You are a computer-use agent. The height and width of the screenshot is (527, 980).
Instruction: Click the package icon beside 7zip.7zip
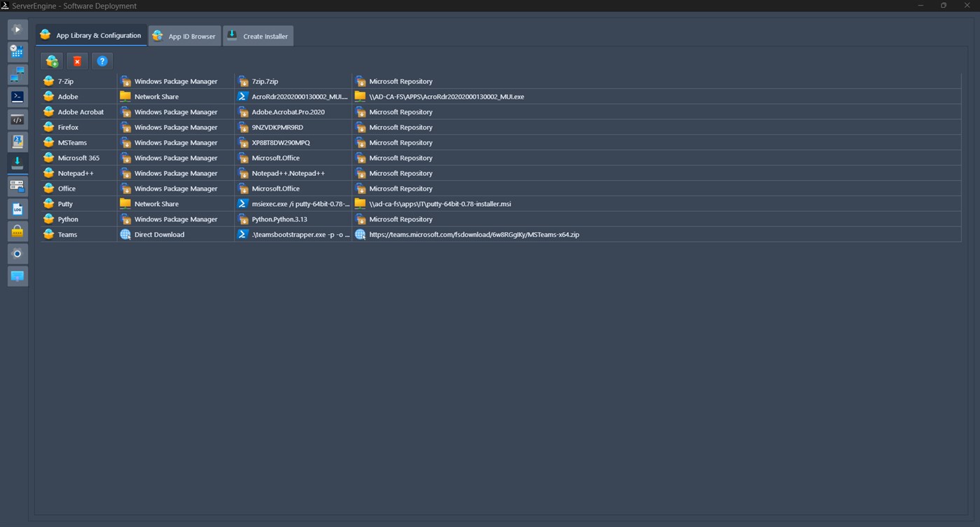[x=242, y=81]
